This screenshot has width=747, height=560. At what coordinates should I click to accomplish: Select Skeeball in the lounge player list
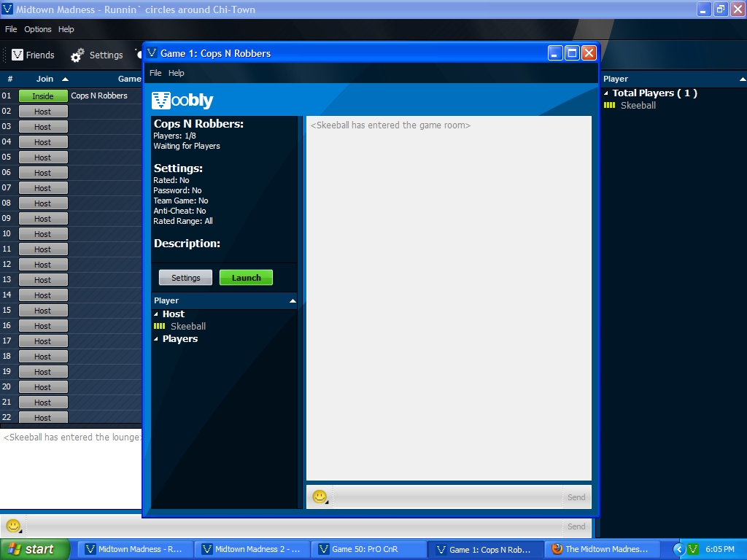638,105
